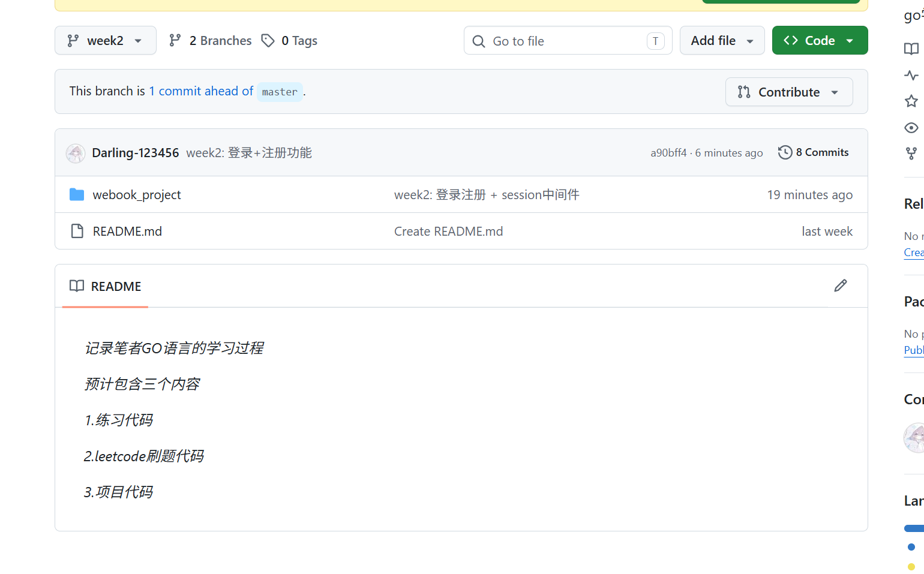Click the README line '3.项目代码'
The image size is (924, 574).
(x=119, y=492)
